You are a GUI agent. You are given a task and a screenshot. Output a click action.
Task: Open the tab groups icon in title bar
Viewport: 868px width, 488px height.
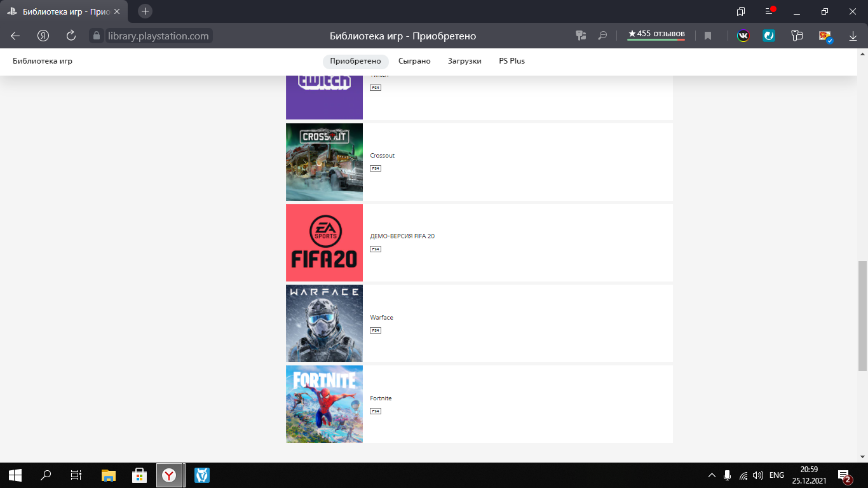(741, 11)
